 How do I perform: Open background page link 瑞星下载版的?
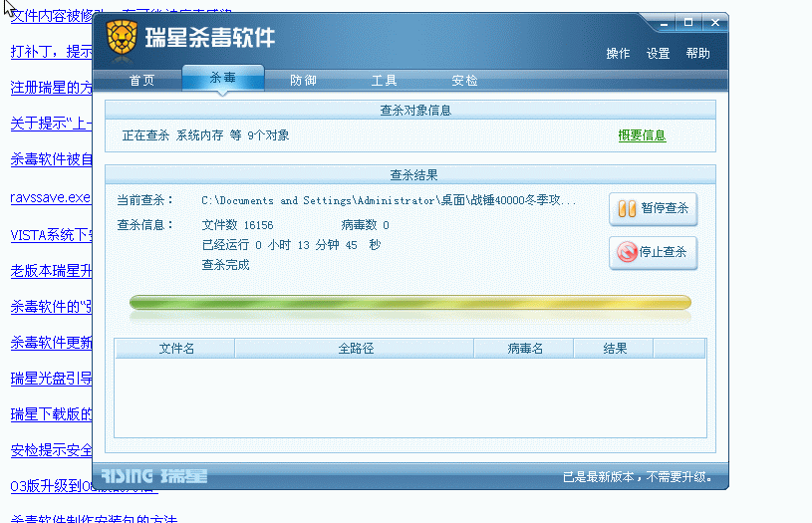[x=51, y=414]
